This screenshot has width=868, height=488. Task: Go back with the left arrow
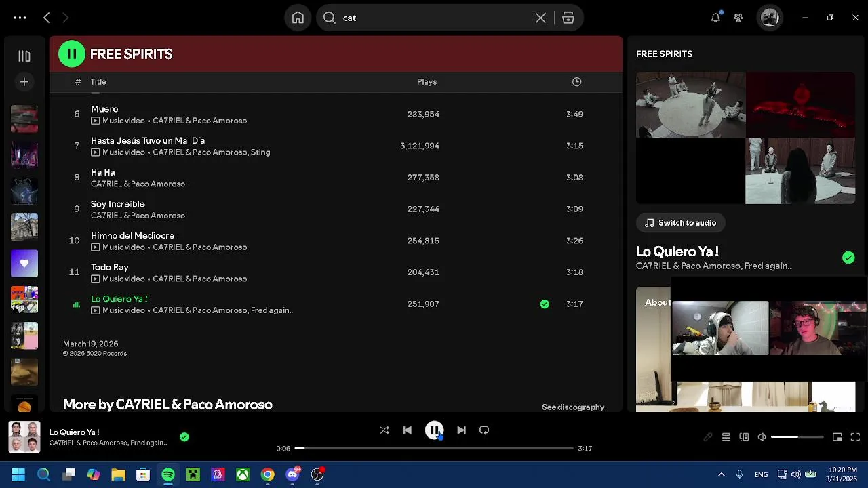point(47,18)
